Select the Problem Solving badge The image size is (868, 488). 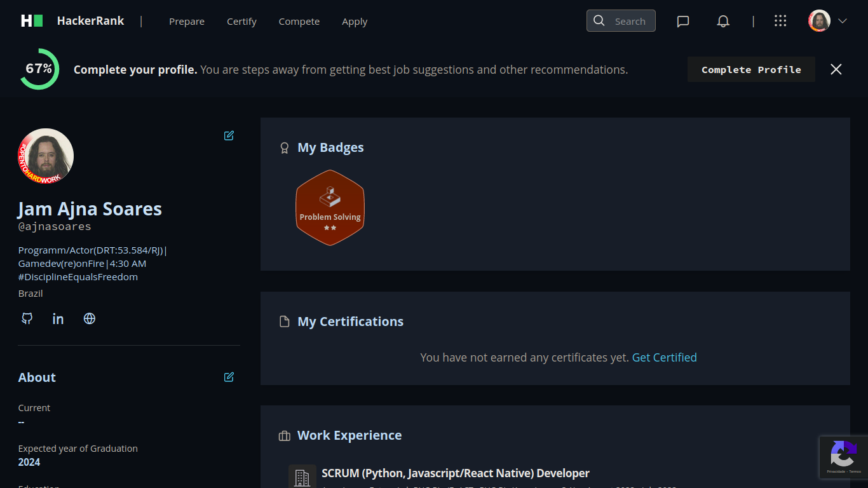(330, 208)
